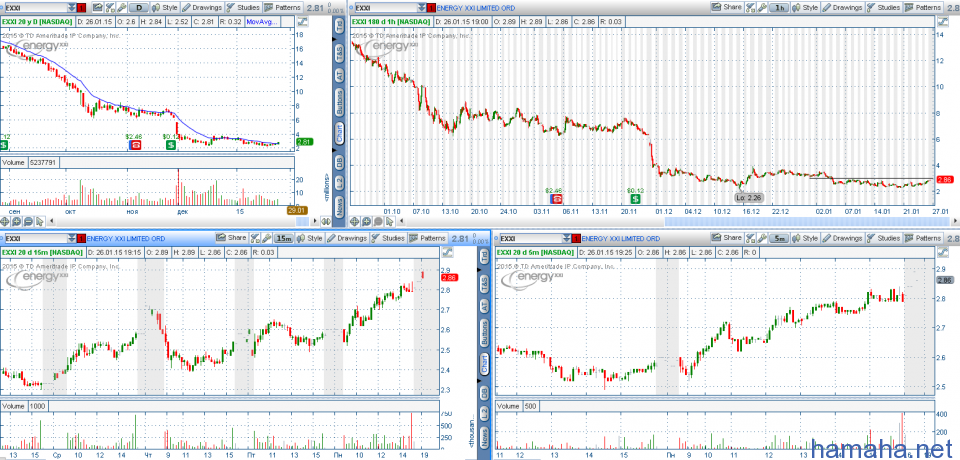Click the 29.01 date marker under daily chart

click(298, 211)
